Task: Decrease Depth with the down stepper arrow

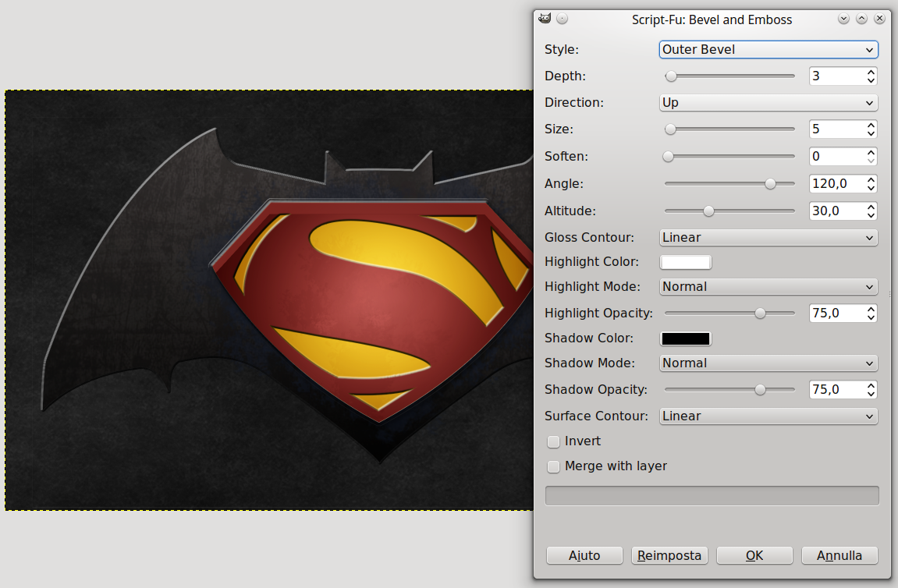Action: (871, 81)
